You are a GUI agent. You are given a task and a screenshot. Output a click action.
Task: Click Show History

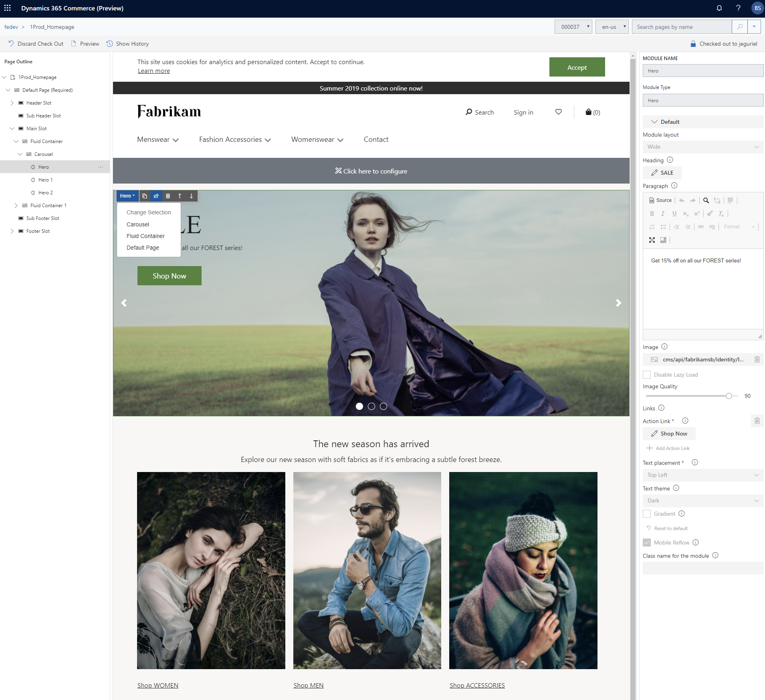point(128,44)
